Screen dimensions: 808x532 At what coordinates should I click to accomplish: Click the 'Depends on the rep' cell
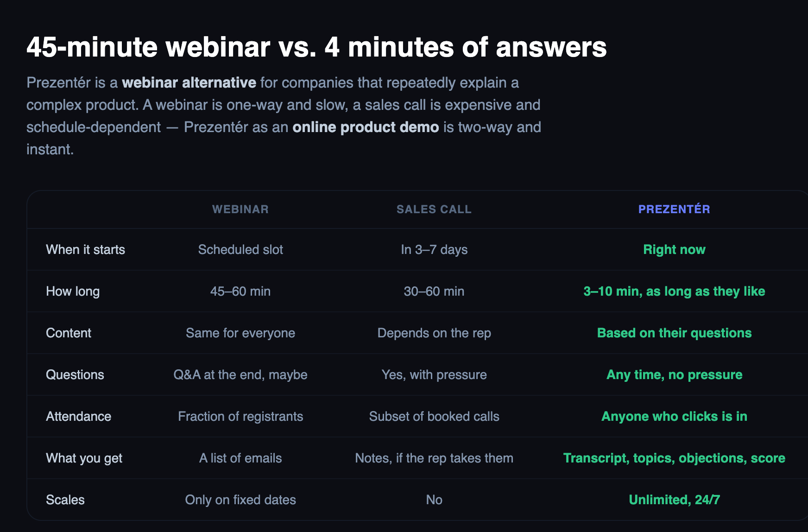click(434, 333)
